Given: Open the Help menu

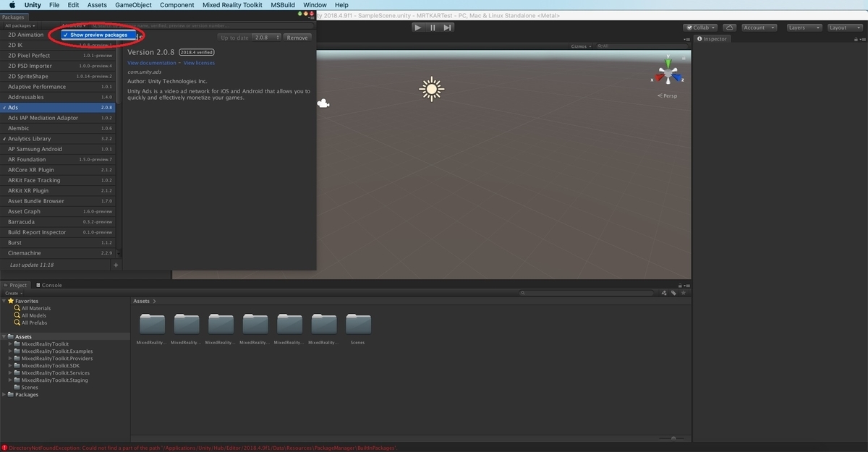Looking at the screenshot, I should [341, 5].
